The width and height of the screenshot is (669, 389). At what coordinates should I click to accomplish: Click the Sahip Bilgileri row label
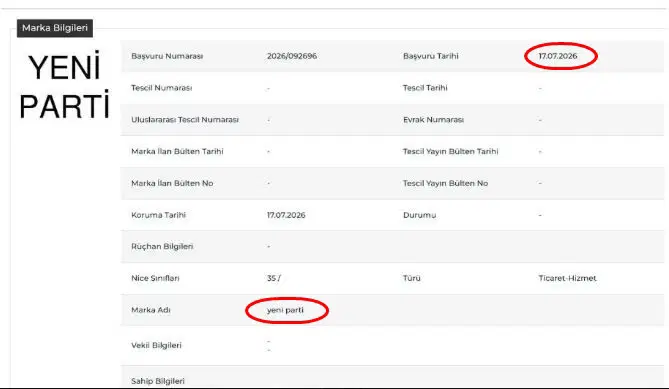158,381
